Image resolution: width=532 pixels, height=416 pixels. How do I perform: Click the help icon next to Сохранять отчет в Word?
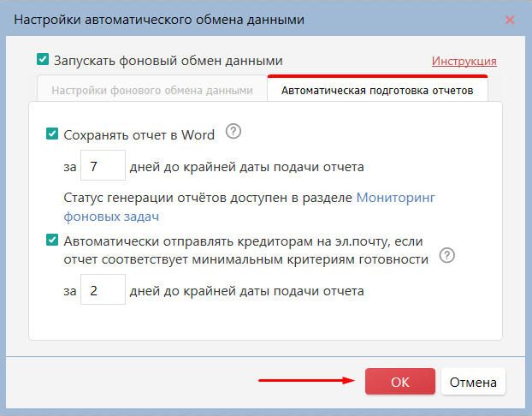(x=233, y=132)
